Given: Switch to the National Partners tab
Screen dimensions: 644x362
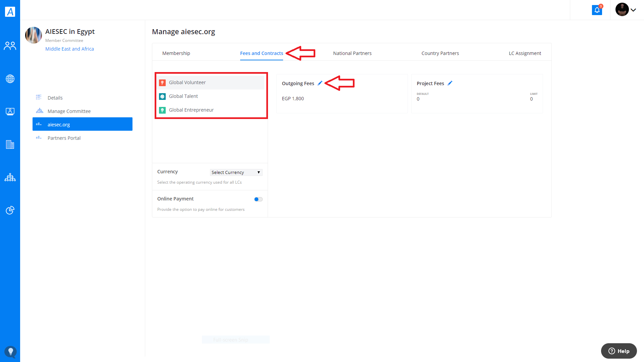Looking at the screenshot, I should coord(352,53).
